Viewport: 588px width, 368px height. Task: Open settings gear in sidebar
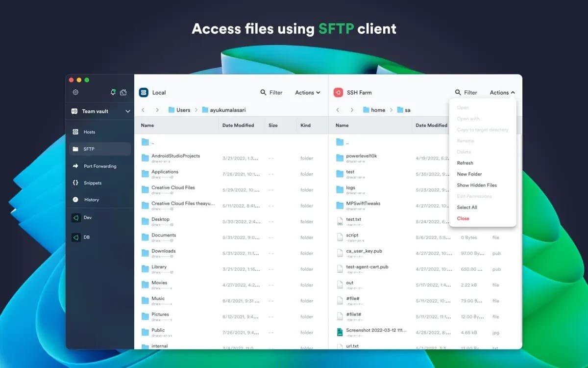(x=75, y=92)
